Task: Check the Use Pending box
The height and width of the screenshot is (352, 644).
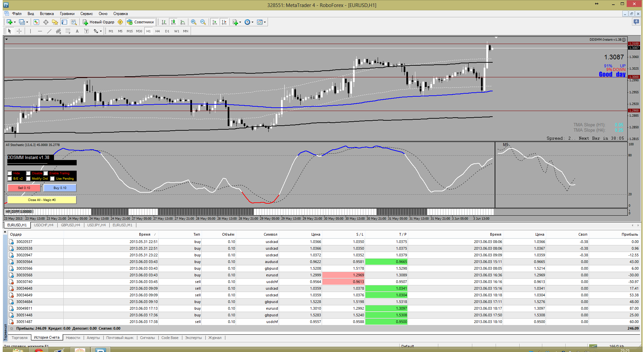Action: coord(52,179)
